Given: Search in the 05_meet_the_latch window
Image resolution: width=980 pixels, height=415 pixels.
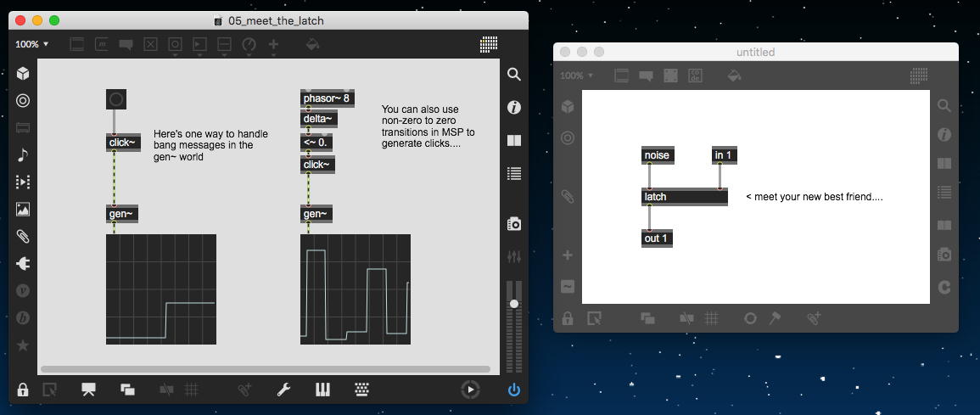Looking at the screenshot, I should 513,75.
